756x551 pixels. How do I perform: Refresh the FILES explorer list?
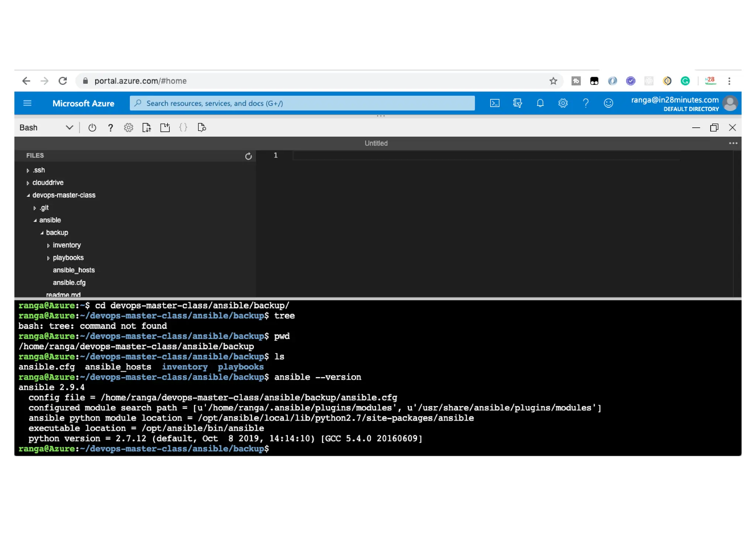coord(248,156)
